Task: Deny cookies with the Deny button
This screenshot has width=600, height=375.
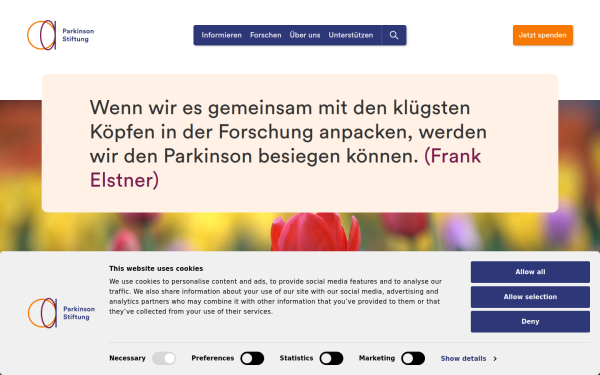Action: 530,322
